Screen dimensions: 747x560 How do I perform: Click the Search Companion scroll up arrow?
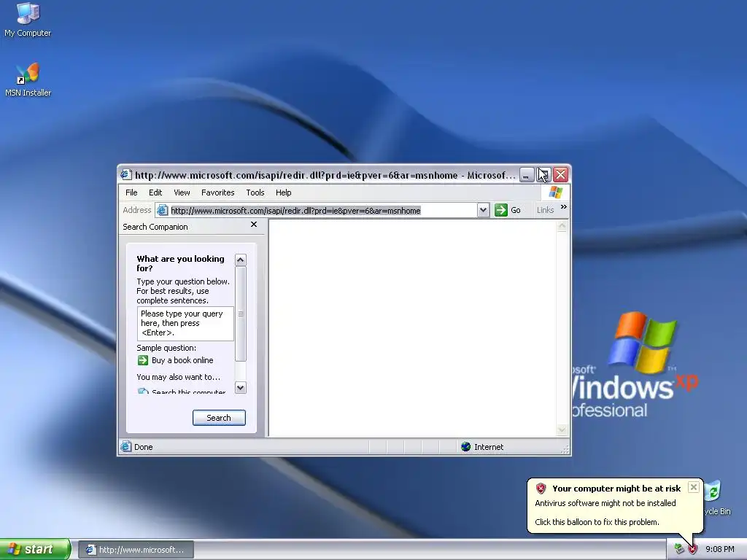point(241,260)
